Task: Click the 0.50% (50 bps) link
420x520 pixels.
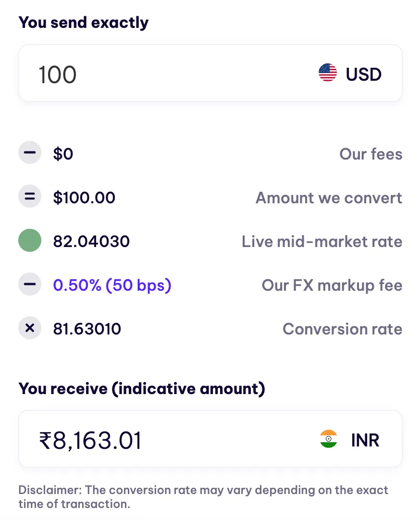Action: tap(112, 285)
